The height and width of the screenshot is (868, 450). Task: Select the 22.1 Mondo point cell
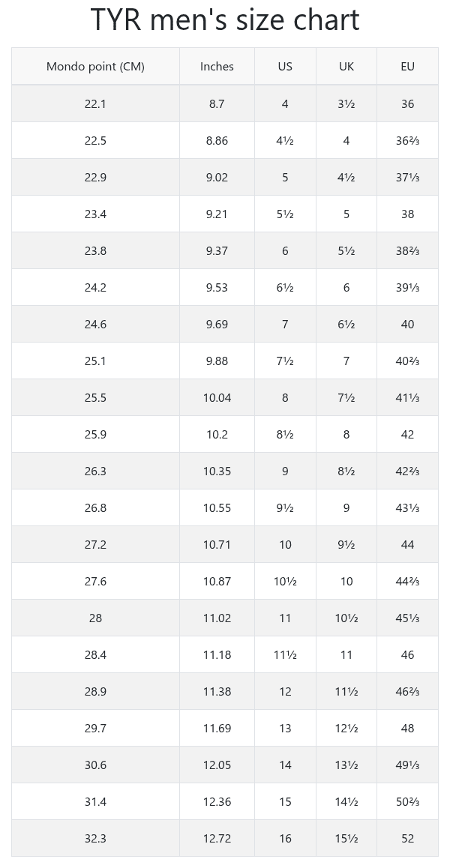(95, 104)
